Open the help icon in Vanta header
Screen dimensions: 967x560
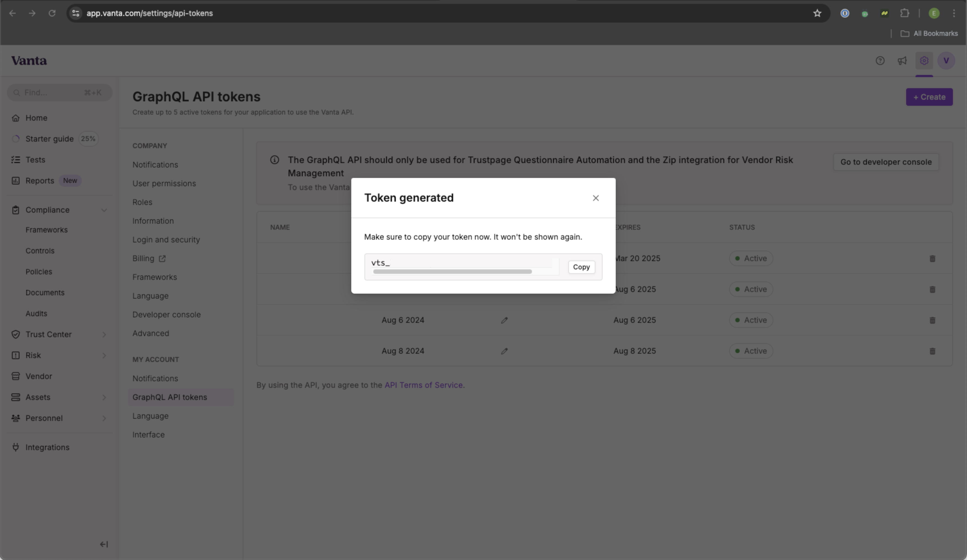[880, 61]
